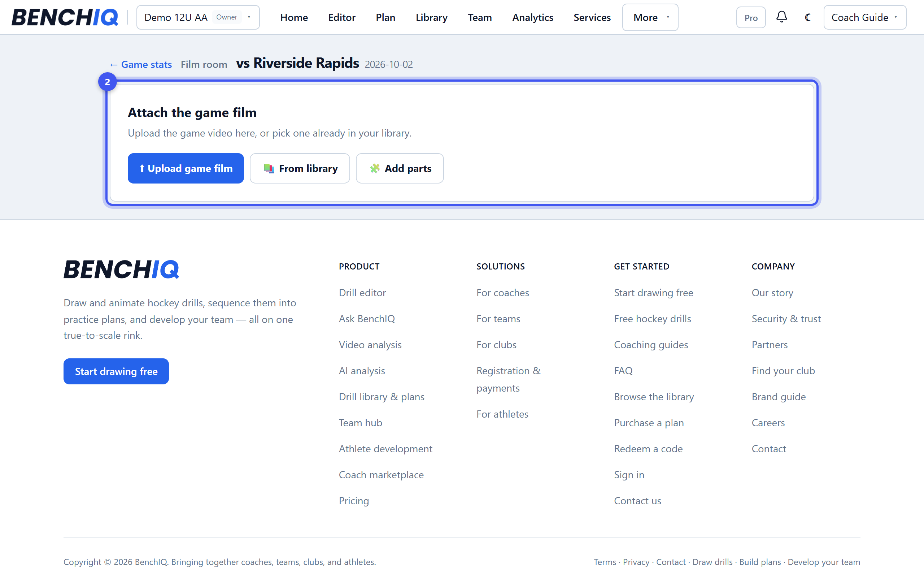Click the BenchIQ logo in header
924x578 pixels.
pos(65,17)
